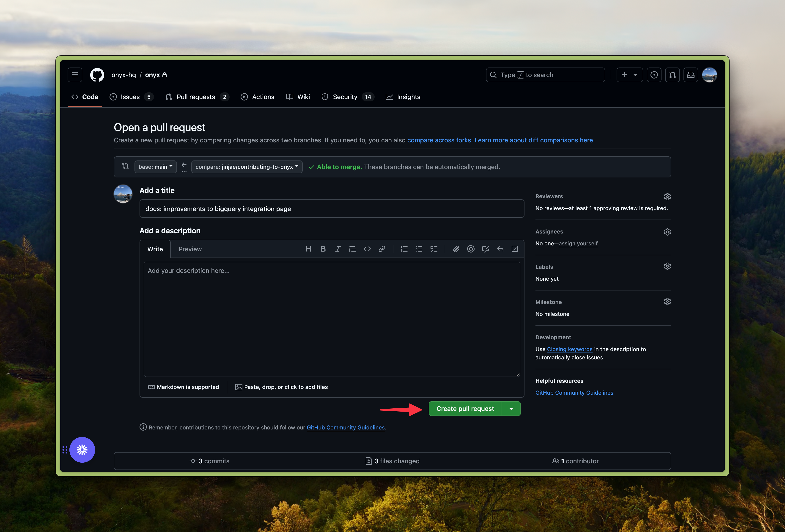Open the Actions tab
This screenshot has width=785, height=532.
(x=257, y=97)
